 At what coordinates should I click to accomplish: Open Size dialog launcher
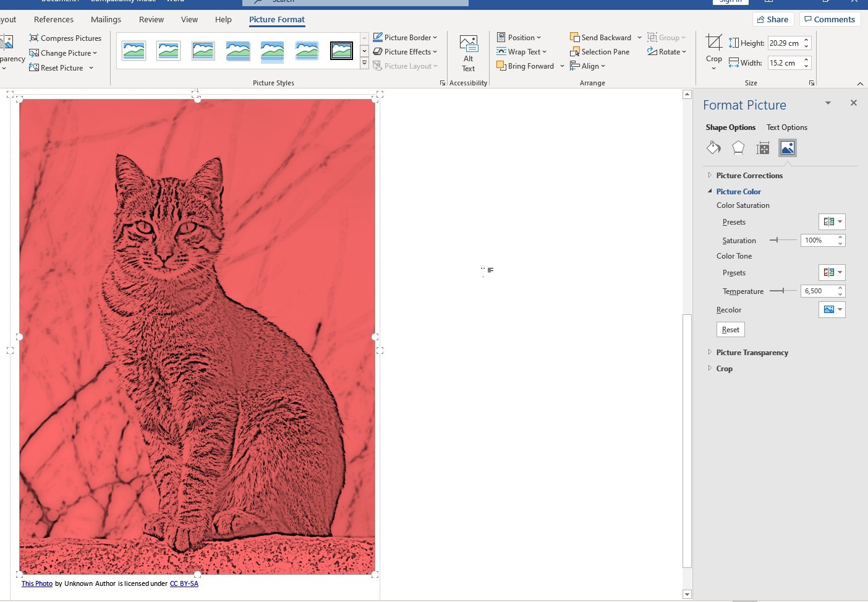pos(812,83)
